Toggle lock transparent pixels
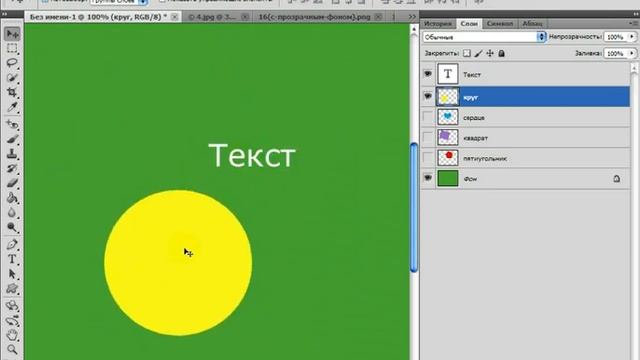Viewport: 640px width, 360px height. coord(467,53)
